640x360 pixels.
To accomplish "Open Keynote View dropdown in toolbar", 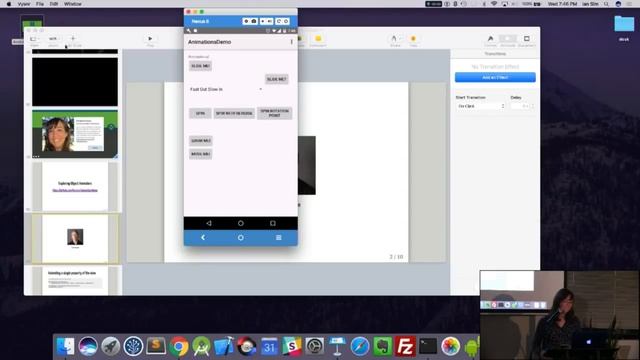I will pos(34,39).
